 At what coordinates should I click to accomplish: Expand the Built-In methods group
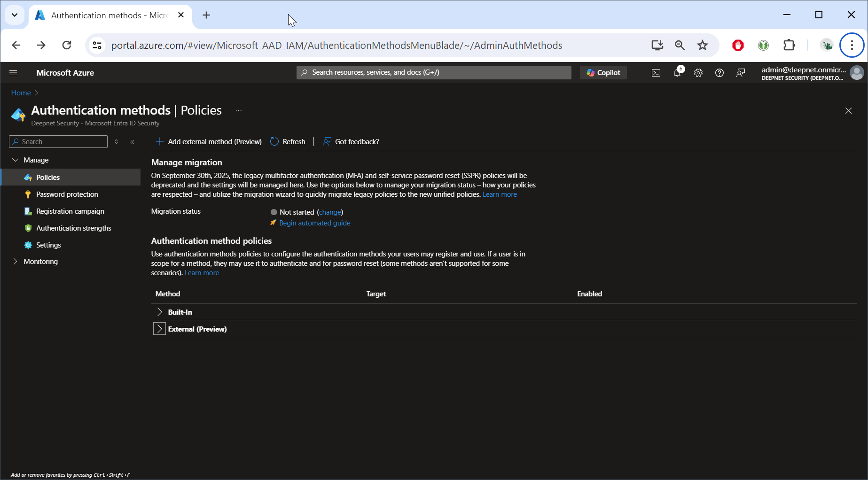click(x=160, y=312)
